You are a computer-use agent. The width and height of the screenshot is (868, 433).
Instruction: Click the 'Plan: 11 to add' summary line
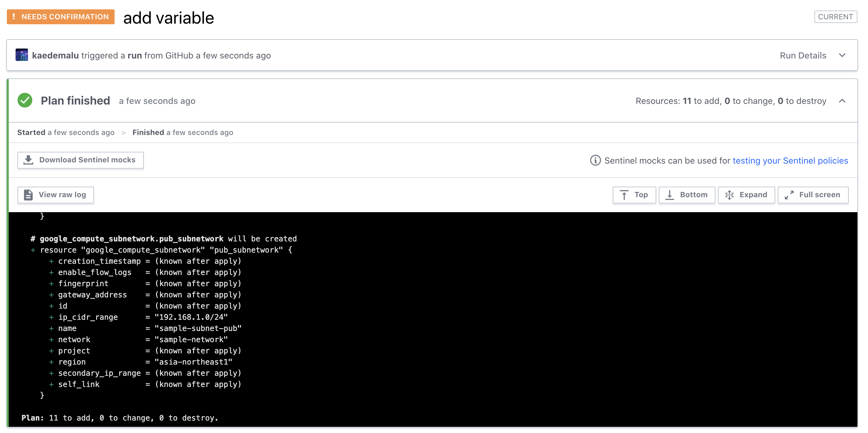[120, 418]
